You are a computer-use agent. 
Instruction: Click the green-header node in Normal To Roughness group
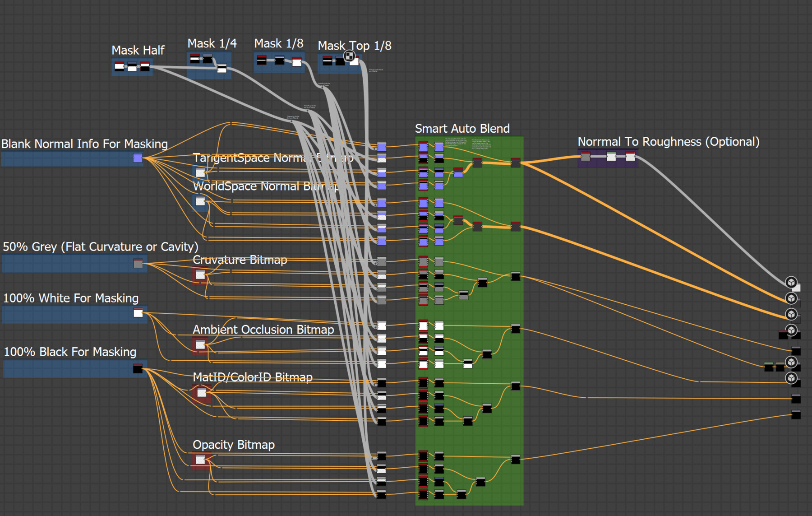click(611, 157)
